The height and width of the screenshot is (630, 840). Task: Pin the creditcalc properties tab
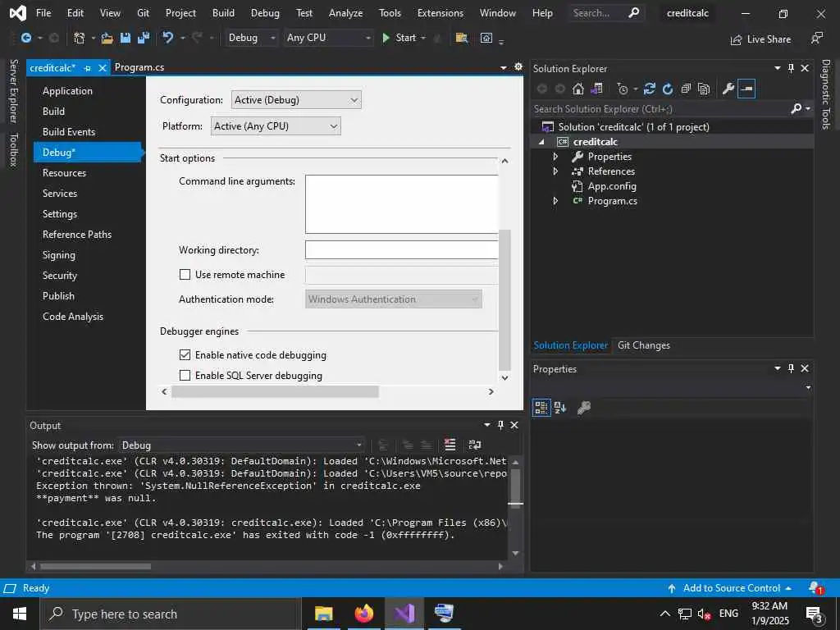(x=87, y=68)
